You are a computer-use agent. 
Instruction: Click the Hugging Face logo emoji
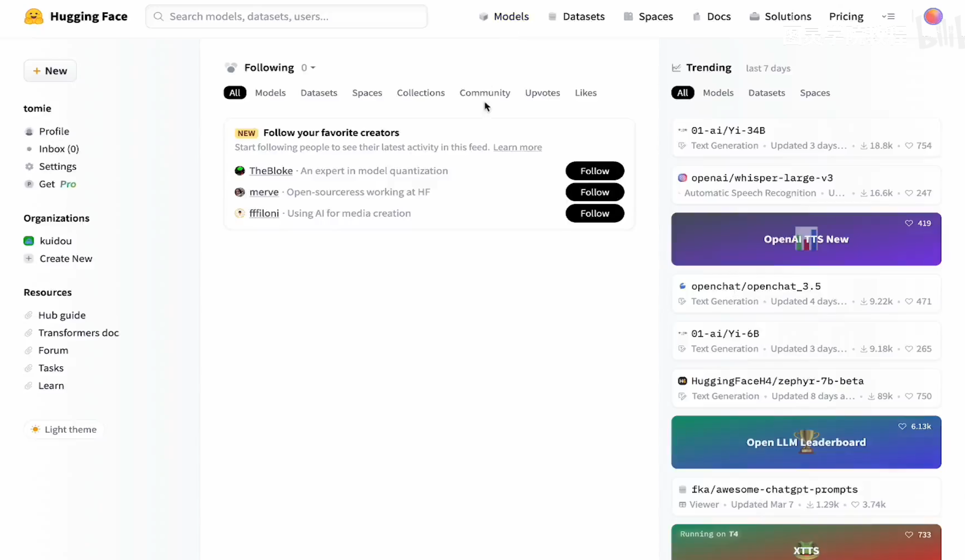(x=33, y=16)
